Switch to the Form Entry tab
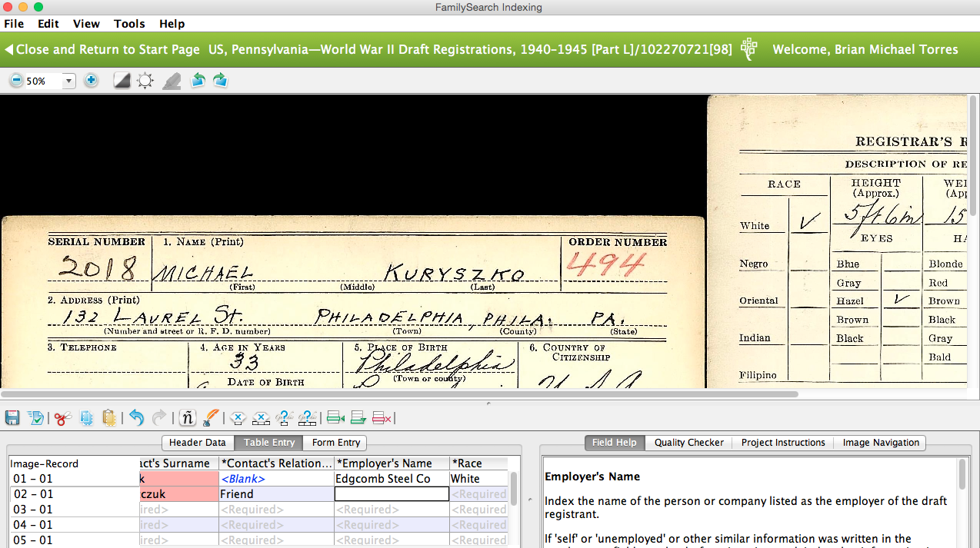 pos(336,443)
